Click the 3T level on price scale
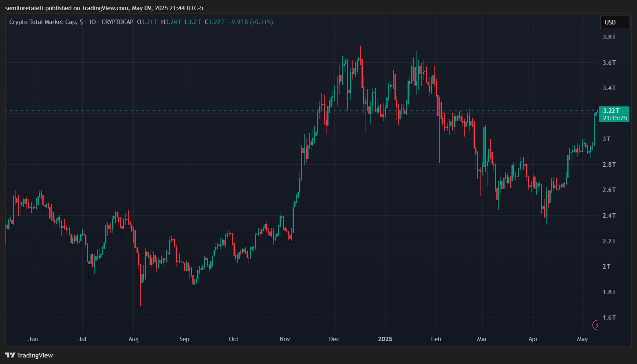This screenshot has width=637, height=364. 607,139
